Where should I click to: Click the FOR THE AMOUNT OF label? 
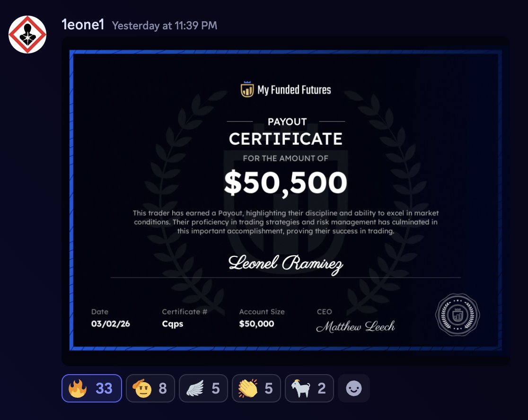tap(286, 158)
